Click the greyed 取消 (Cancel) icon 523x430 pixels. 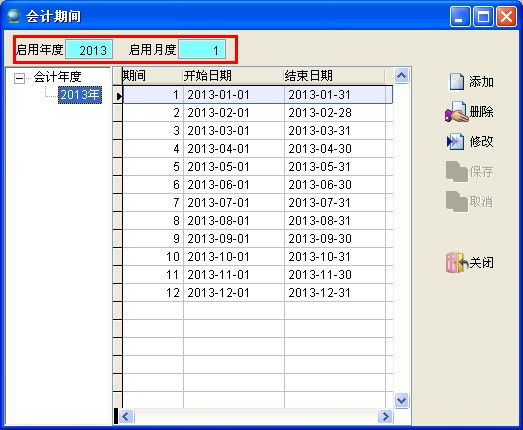coord(456,201)
